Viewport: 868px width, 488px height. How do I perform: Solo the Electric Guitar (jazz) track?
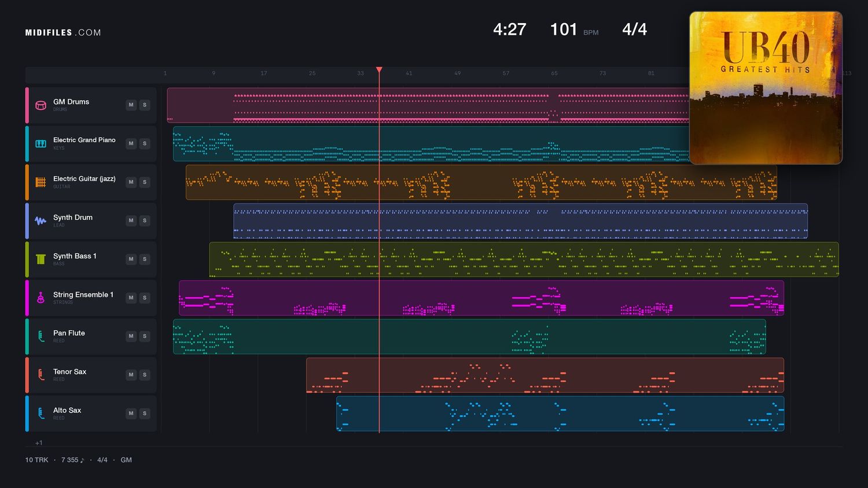tap(145, 182)
